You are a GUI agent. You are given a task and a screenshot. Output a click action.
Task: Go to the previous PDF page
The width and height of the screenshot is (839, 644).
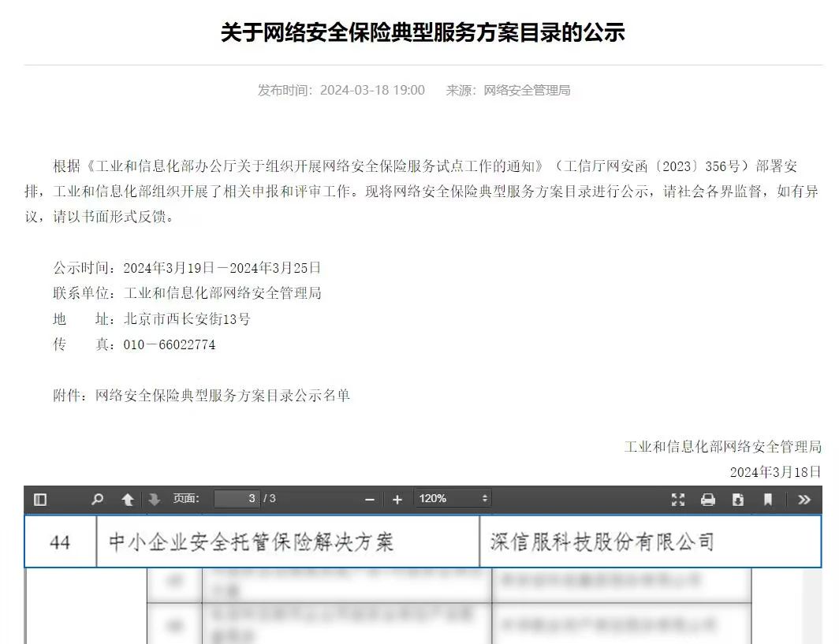click(127, 499)
